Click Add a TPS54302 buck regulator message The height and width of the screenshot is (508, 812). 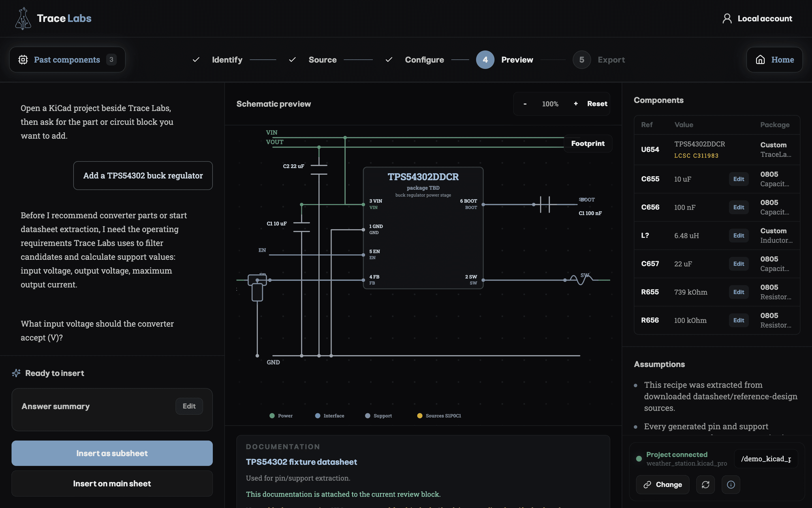[143, 175]
